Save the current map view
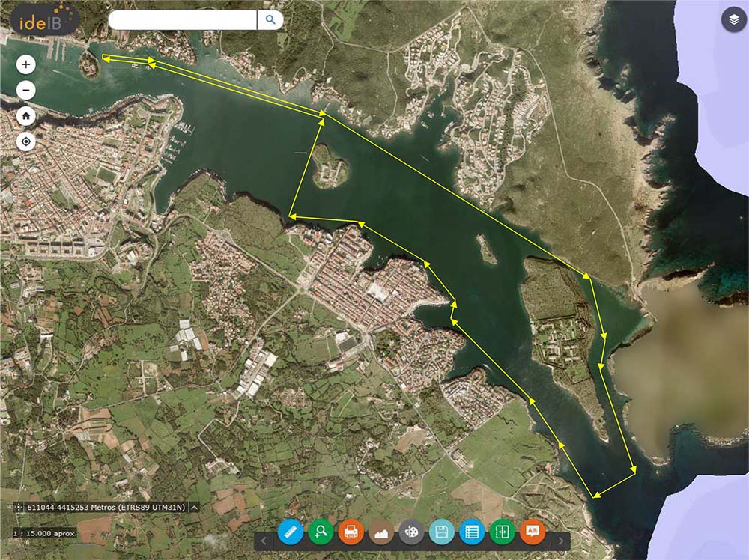This screenshot has height=560, width=749. 441,533
